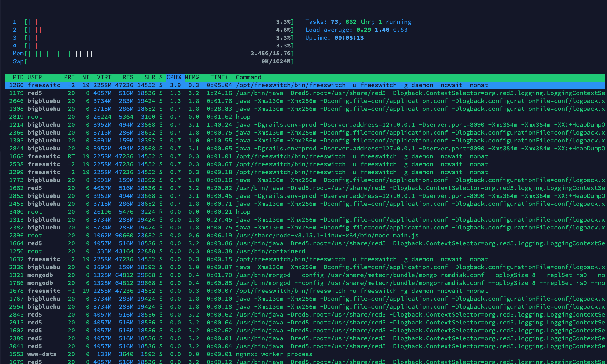The height and width of the screenshot is (364, 607).
Task: Select the htop process PID 2819
Action: (x=305, y=117)
